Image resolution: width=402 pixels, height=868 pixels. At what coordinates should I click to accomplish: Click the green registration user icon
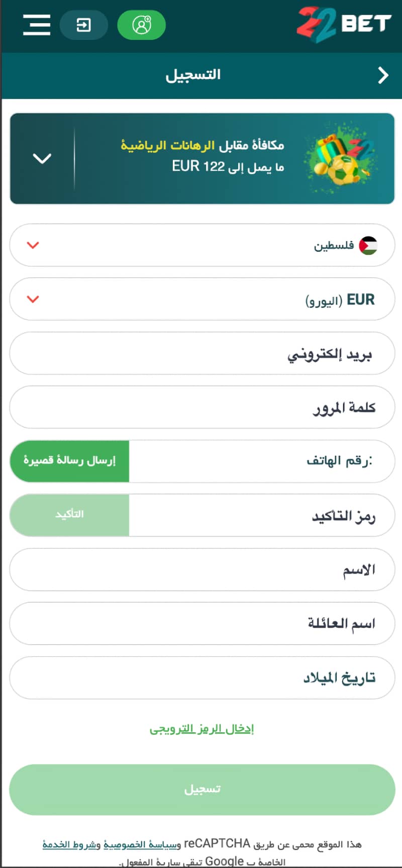(141, 25)
